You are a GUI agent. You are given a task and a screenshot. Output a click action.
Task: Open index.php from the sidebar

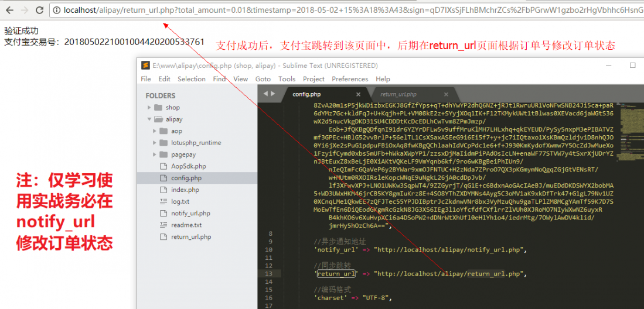point(185,190)
